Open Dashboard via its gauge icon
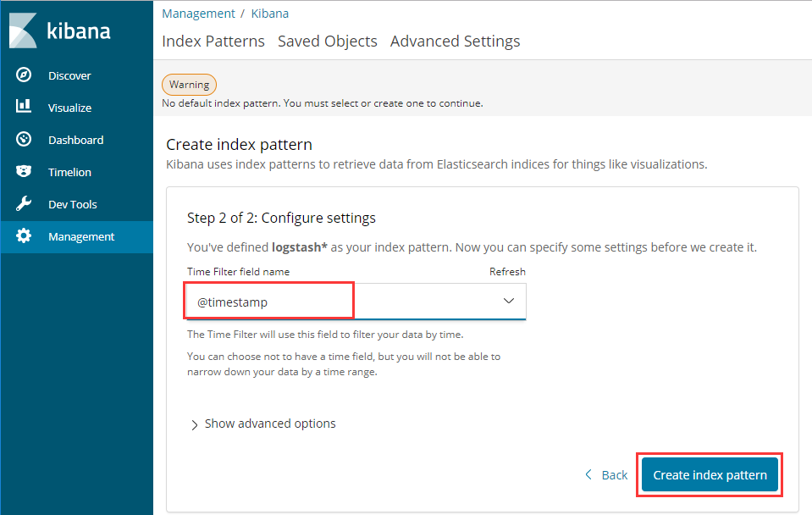The width and height of the screenshot is (812, 515). click(24, 140)
